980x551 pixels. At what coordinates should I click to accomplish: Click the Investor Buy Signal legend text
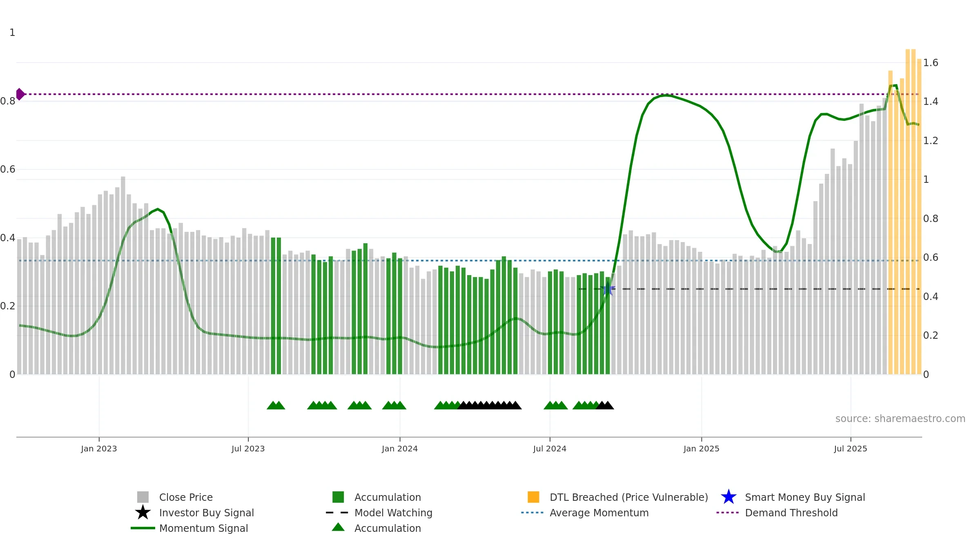coord(207,513)
